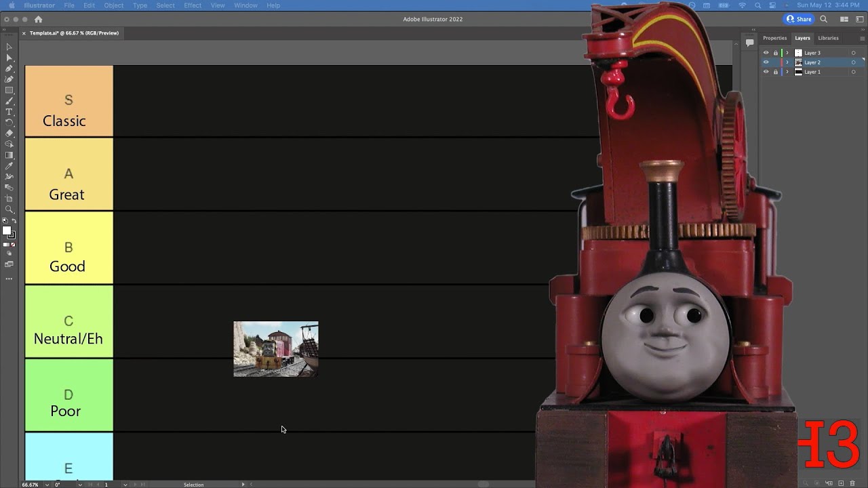Select the Gradient tool
Screen dimensions: 868x488
(x=9, y=155)
